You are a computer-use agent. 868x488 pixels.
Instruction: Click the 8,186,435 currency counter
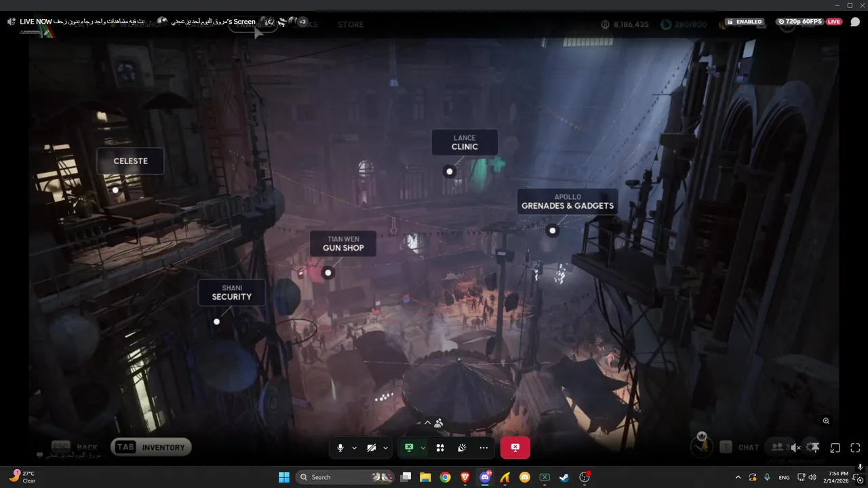(625, 24)
